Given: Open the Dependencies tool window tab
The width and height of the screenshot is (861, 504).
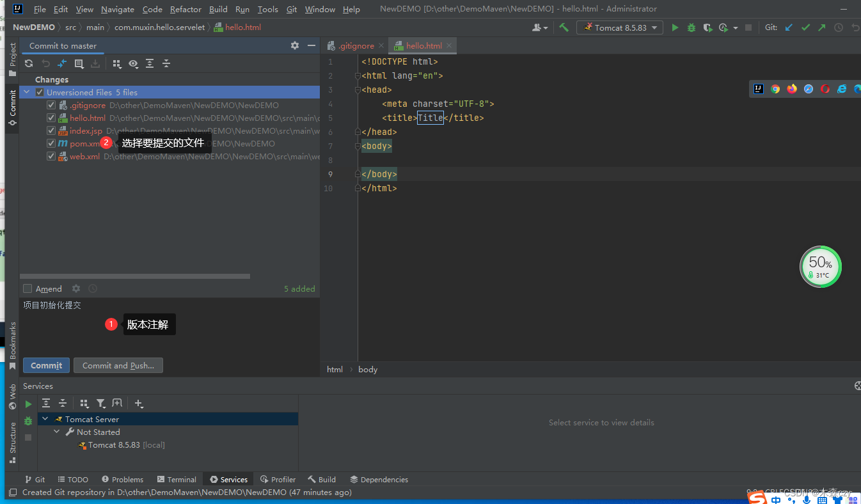Looking at the screenshot, I should 379,479.
